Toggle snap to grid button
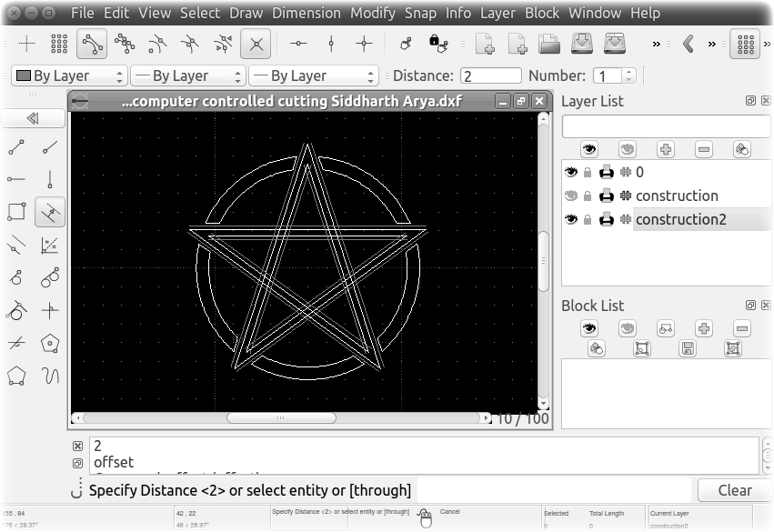Image resolution: width=774 pixels, height=532 pixels. tap(59, 44)
